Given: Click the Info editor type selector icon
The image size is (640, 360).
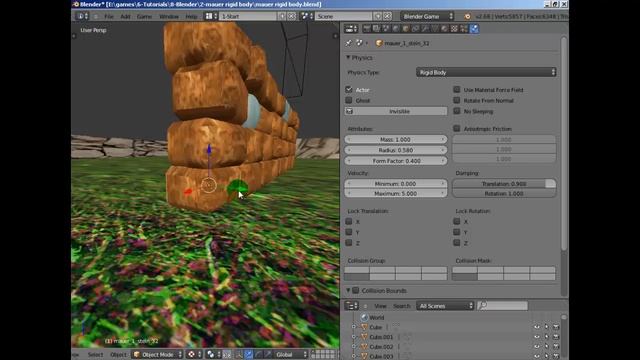Looking at the screenshot, I should (x=83, y=16).
